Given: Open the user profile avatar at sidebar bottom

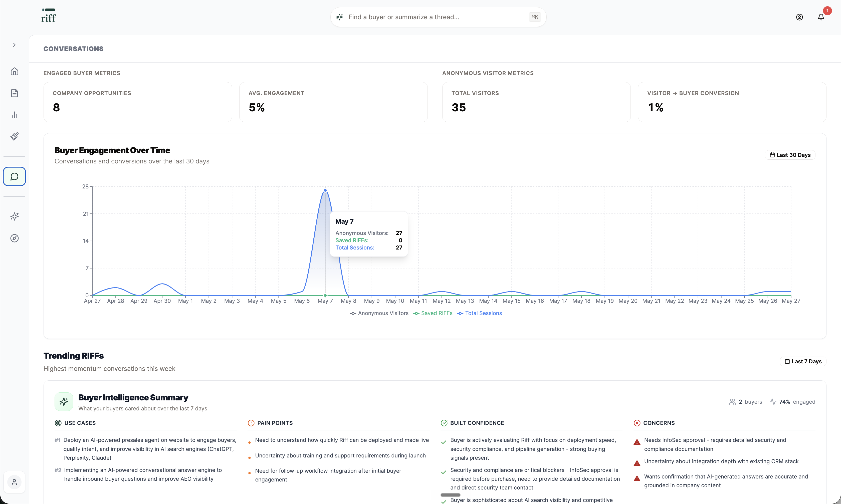Looking at the screenshot, I should (x=14, y=482).
